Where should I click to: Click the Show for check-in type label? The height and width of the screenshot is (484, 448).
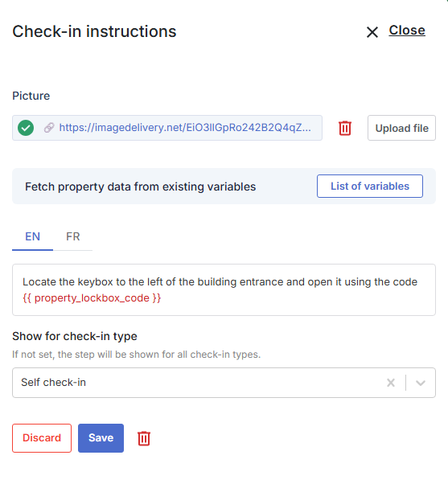[75, 336]
